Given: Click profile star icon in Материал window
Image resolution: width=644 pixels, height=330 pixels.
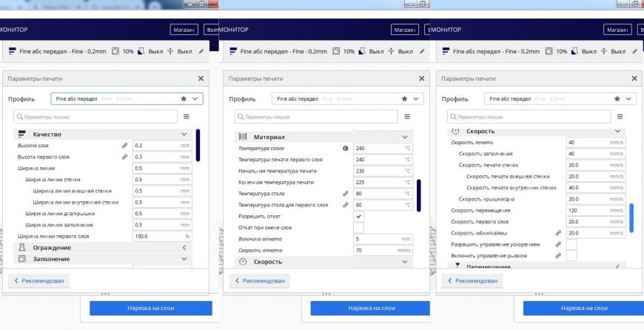Looking at the screenshot, I should 405,98.
